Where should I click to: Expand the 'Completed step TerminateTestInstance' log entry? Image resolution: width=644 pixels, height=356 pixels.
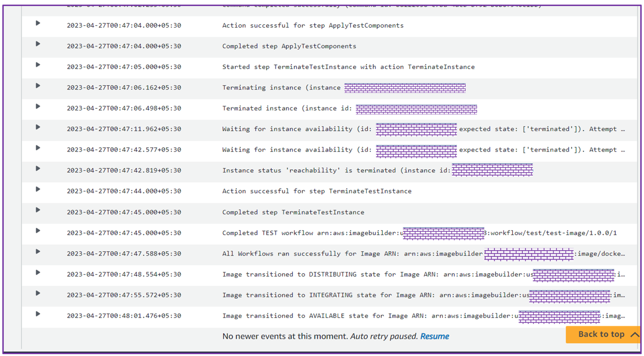(38, 210)
